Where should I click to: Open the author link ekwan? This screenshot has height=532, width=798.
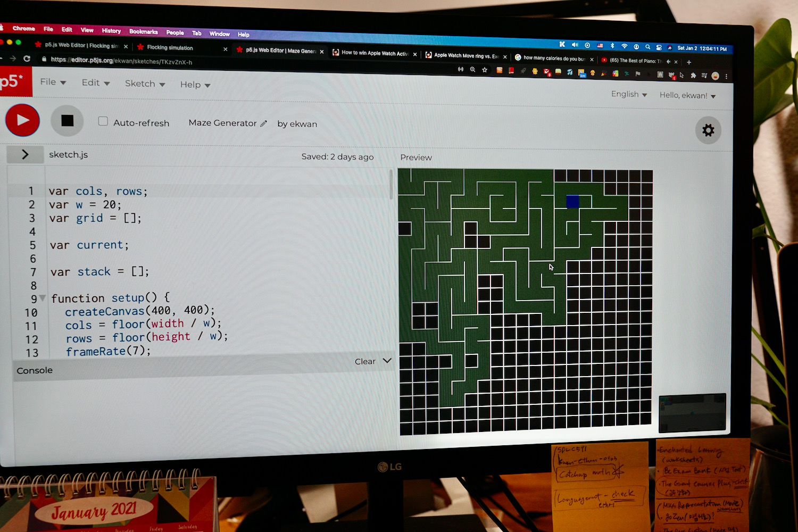coord(304,124)
